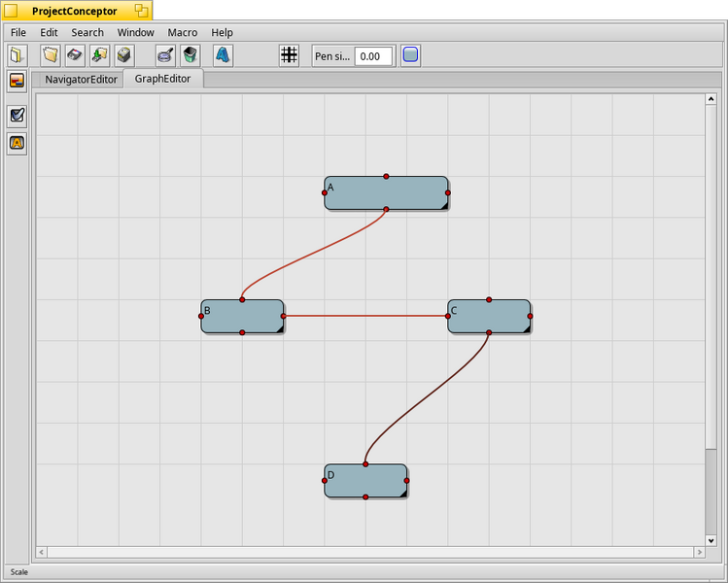728x583 pixels.
Task: Click node D's black resize corner
Action: pos(403,494)
